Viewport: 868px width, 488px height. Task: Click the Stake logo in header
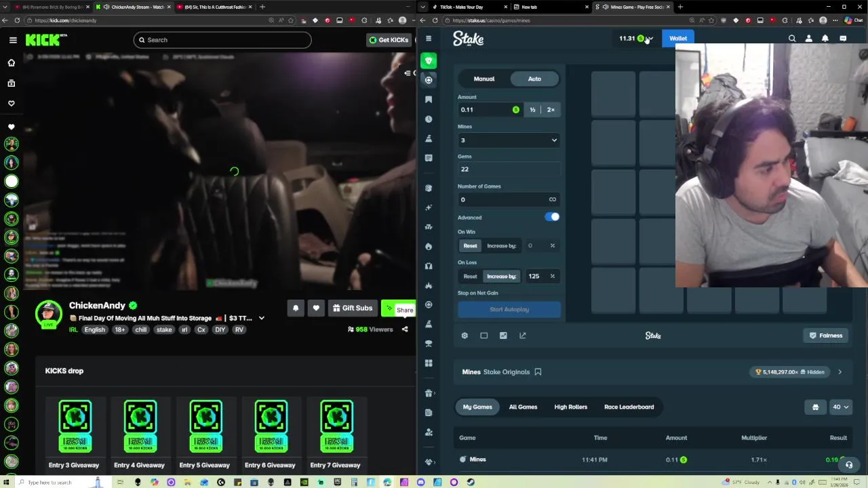click(468, 39)
